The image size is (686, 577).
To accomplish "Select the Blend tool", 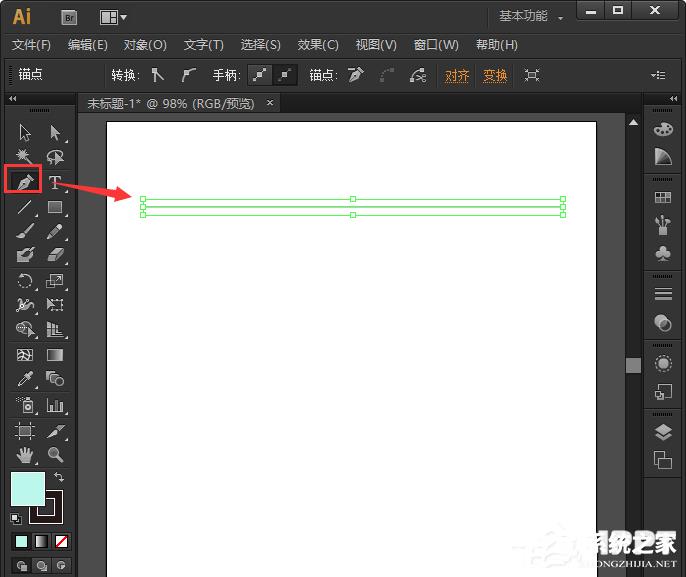I will (x=55, y=378).
